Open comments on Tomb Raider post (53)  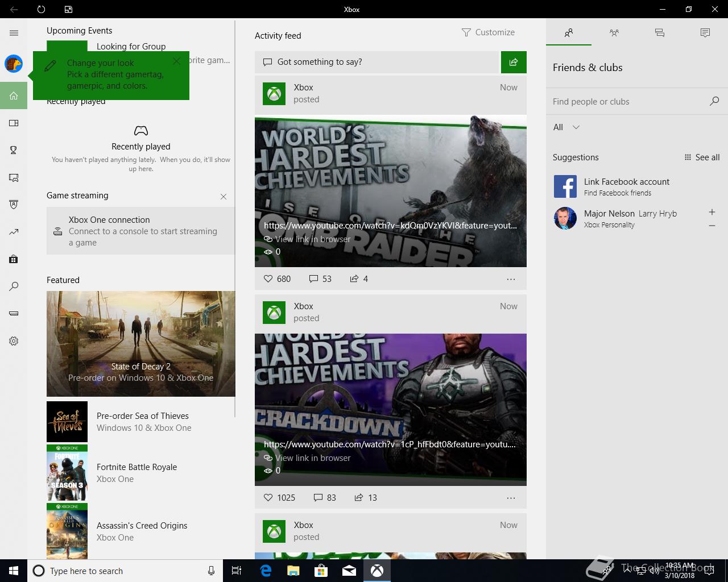point(320,278)
